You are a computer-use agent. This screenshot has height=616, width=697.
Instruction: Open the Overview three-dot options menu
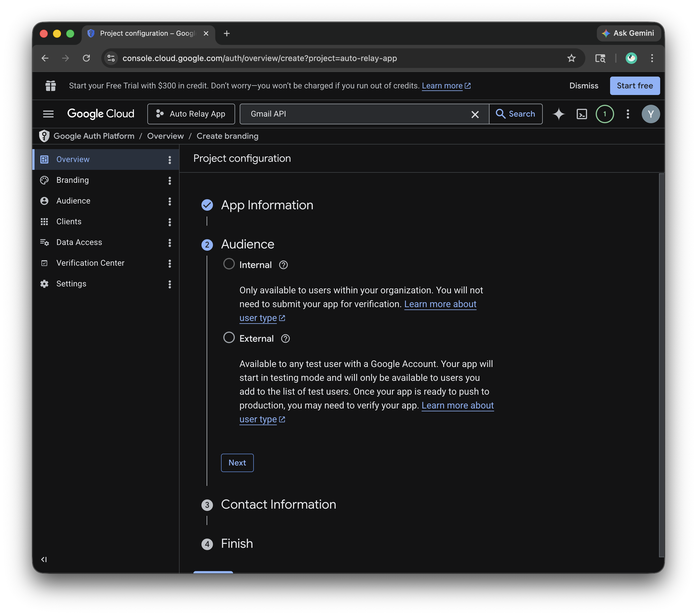[x=170, y=159]
